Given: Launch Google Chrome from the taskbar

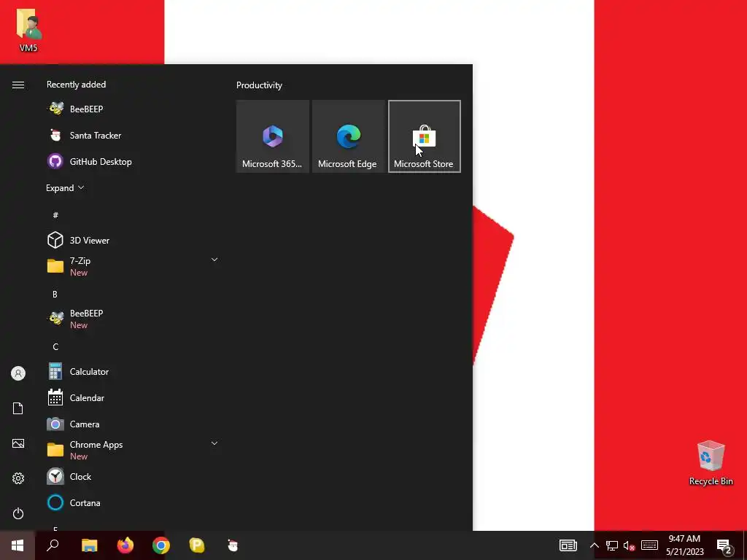Looking at the screenshot, I should click(161, 545).
